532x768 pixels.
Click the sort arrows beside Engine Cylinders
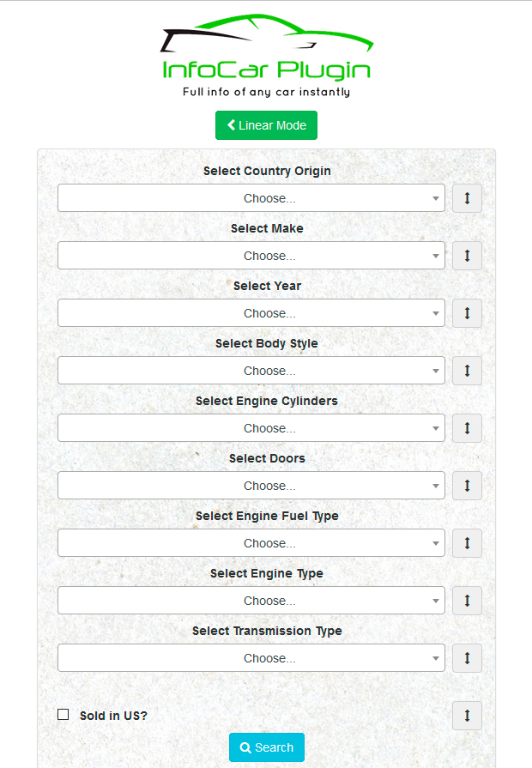coord(467,428)
